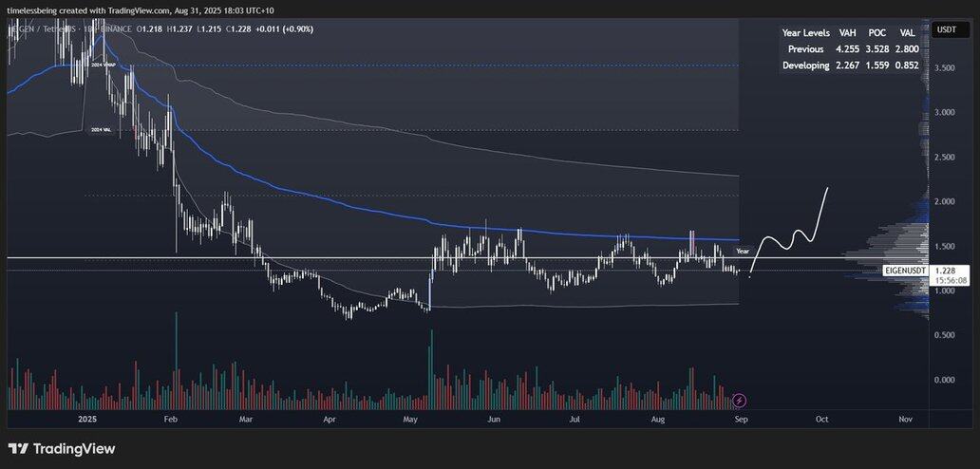Open the USDT currency selector
The width and height of the screenshot is (980, 469).
click(x=943, y=29)
